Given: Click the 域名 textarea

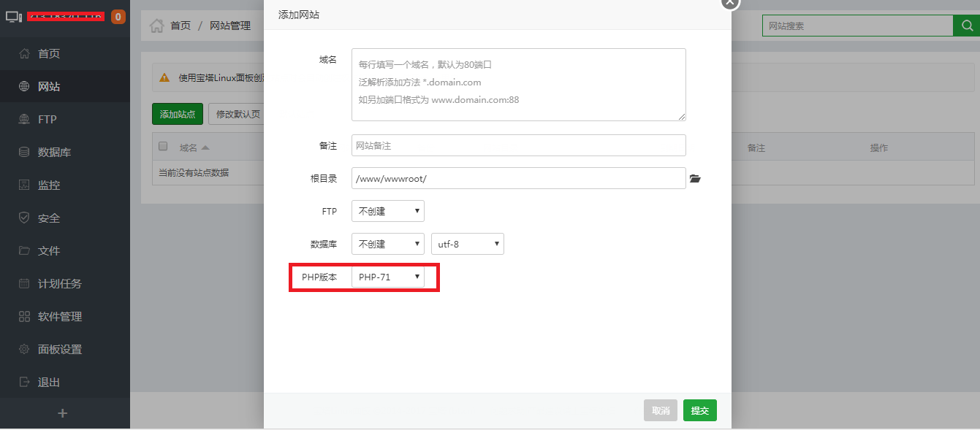Looking at the screenshot, I should click(x=518, y=85).
